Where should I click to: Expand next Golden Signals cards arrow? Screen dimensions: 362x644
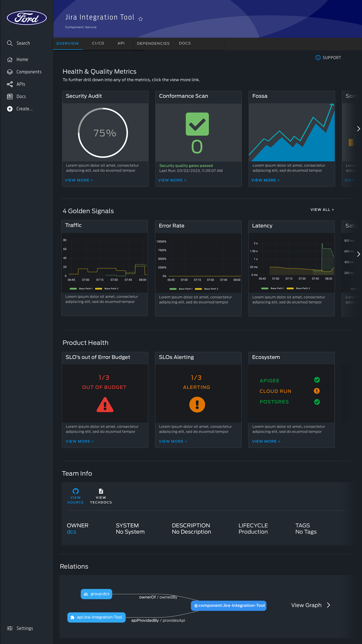click(358, 254)
